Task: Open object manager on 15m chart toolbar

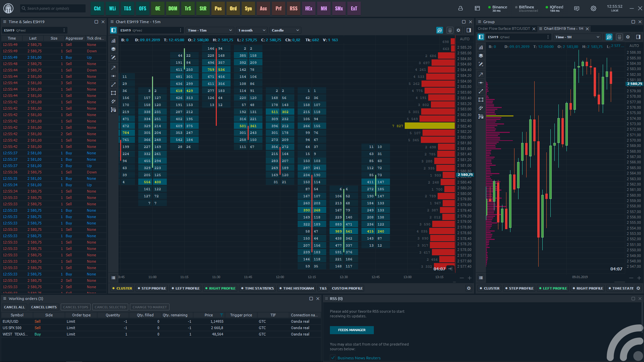Action: [x=113, y=110]
